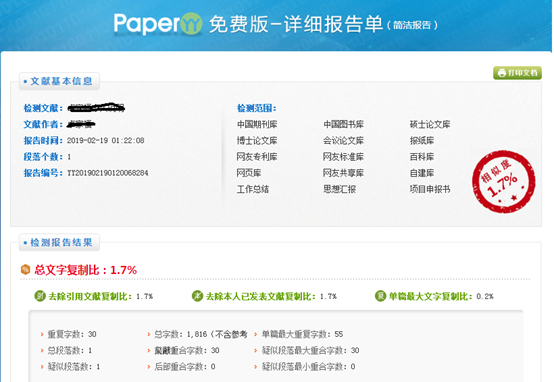Click 单篇最大文字复制比 statistic text
Screen dimensions: 554x382
tap(441, 296)
